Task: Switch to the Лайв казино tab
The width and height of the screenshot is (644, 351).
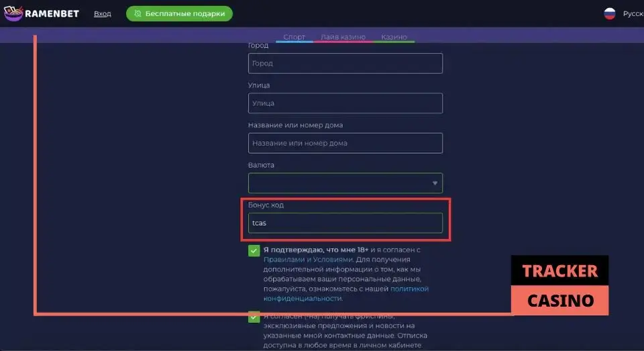Action: pos(343,37)
